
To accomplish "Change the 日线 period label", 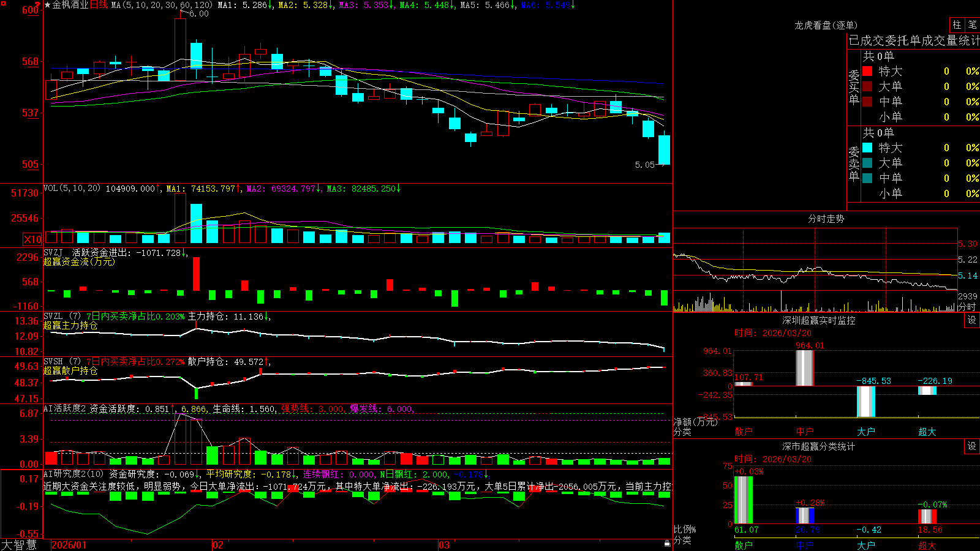I will pyautogui.click(x=99, y=5).
